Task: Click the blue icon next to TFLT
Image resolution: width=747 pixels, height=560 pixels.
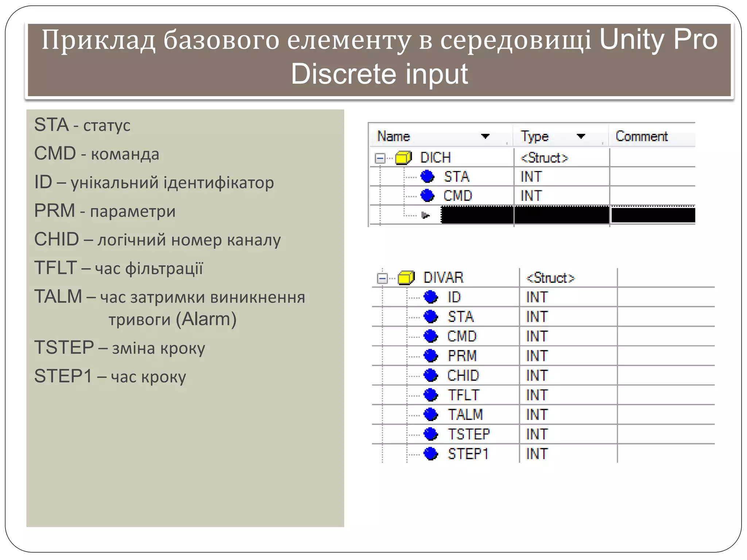Action: click(431, 395)
